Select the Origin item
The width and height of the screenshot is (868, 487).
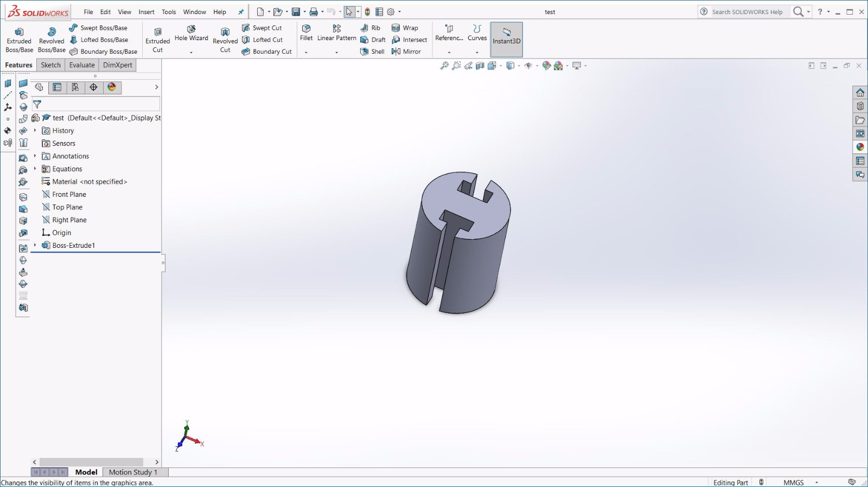pos(56,233)
